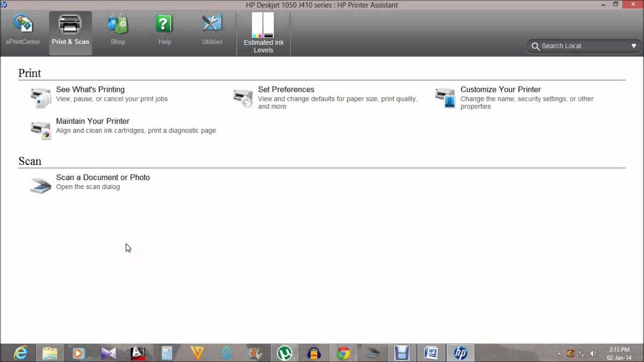
Task: Open Visual Studio from the taskbar
Action: [108, 353]
